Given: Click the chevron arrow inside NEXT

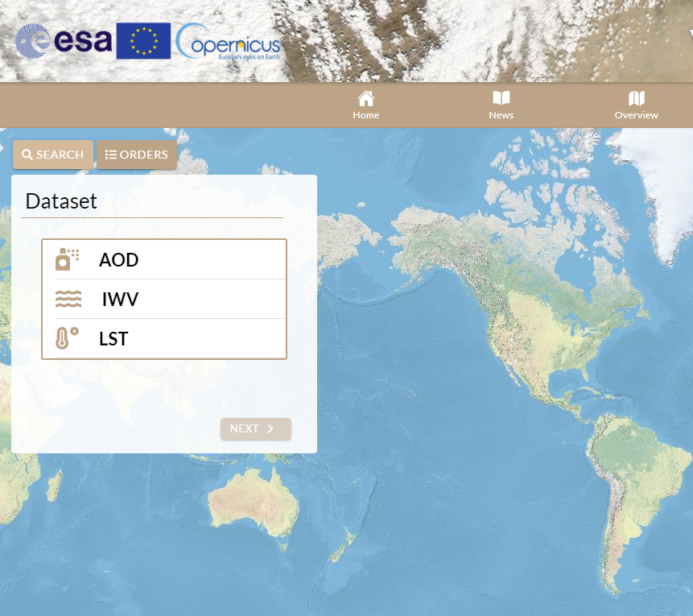Looking at the screenshot, I should (x=270, y=428).
